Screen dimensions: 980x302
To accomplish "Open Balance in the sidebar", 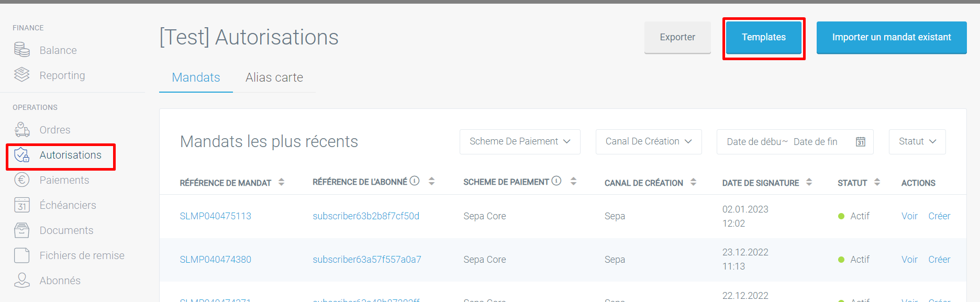I will coord(58,50).
